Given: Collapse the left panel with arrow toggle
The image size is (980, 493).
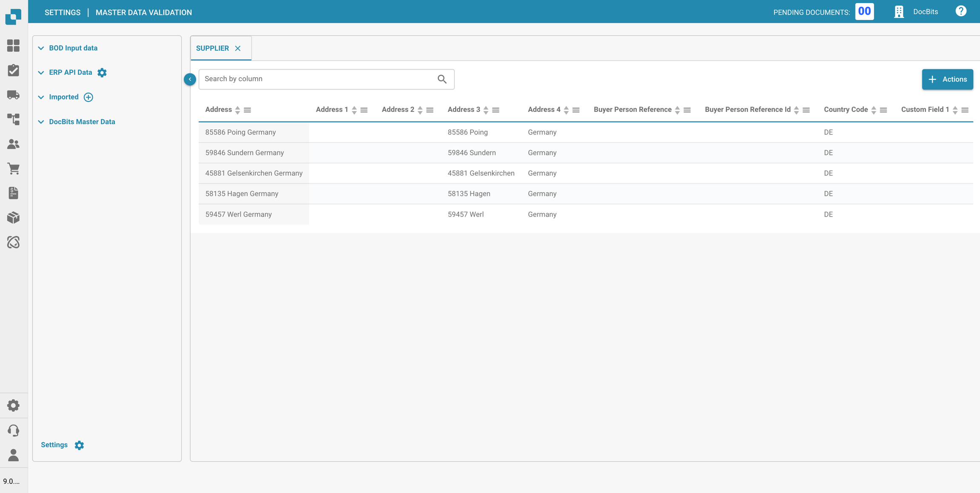Looking at the screenshot, I should click(190, 79).
